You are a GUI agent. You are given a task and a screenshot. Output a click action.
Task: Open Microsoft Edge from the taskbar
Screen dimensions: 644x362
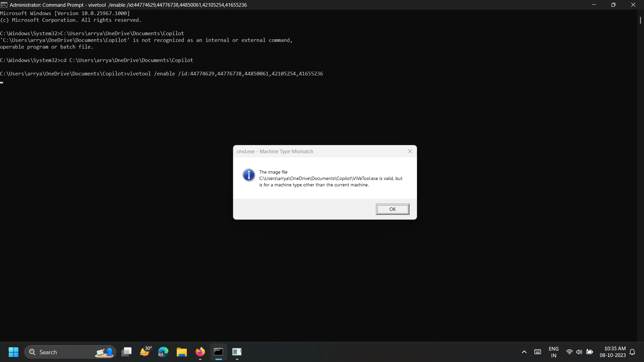[x=163, y=352]
